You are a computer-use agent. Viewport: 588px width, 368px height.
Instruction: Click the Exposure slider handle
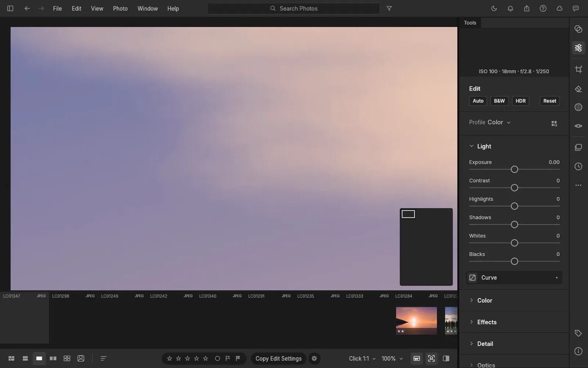point(514,169)
